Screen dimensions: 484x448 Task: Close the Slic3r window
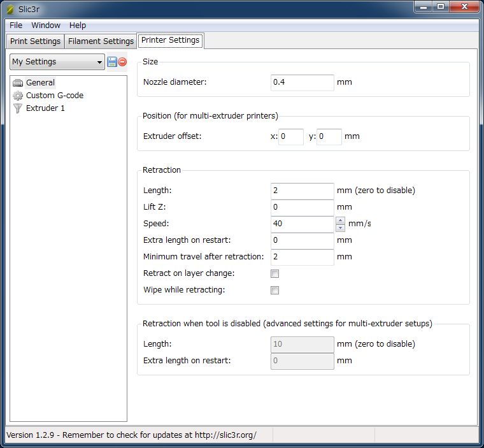[464, 7]
